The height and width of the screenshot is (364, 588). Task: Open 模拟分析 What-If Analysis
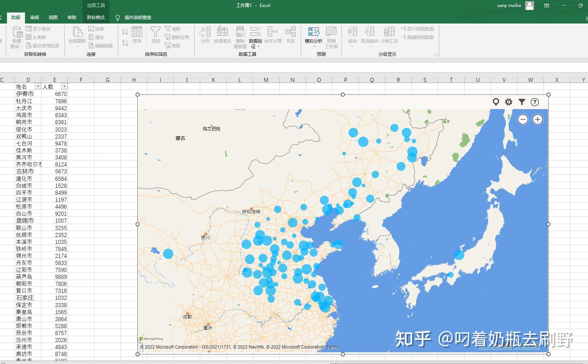pos(314,36)
